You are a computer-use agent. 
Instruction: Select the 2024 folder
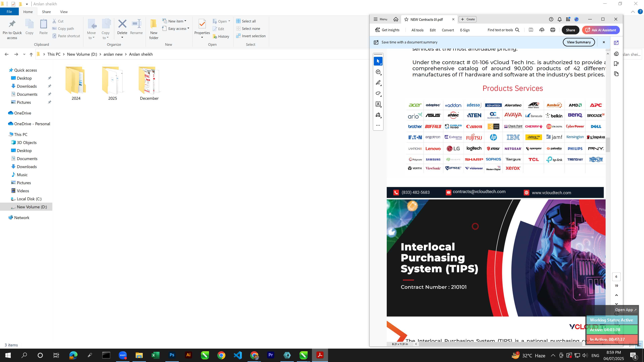pyautogui.click(x=76, y=83)
